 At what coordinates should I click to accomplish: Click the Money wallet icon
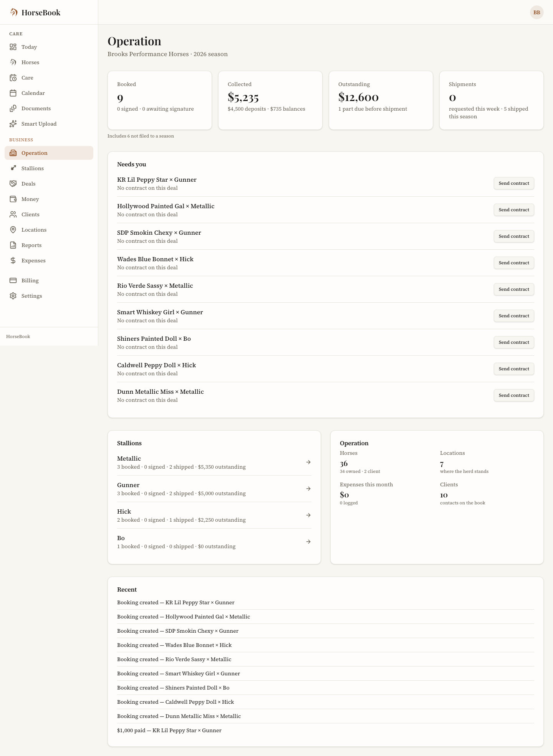click(13, 199)
